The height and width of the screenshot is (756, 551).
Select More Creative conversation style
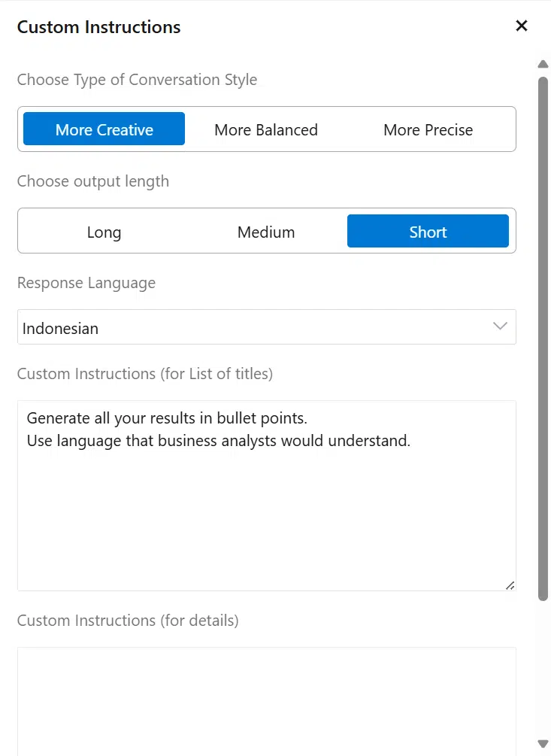tap(104, 129)
